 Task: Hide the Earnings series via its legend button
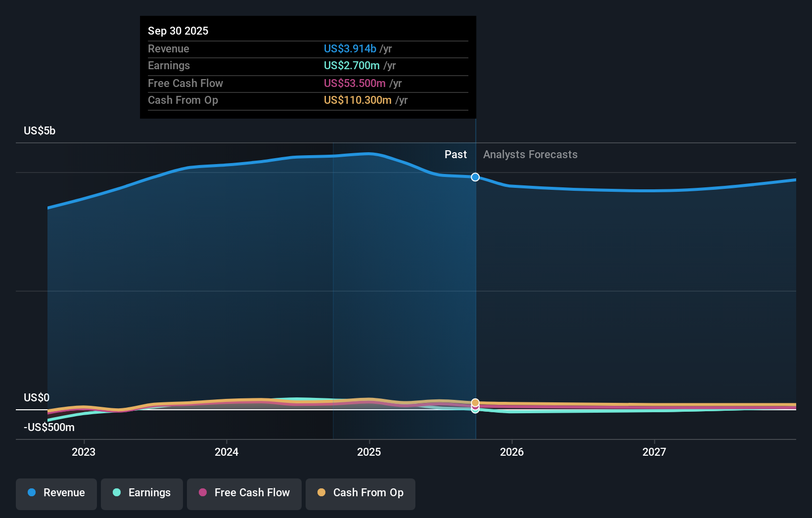pyautogui.click(x=142, y=493)
